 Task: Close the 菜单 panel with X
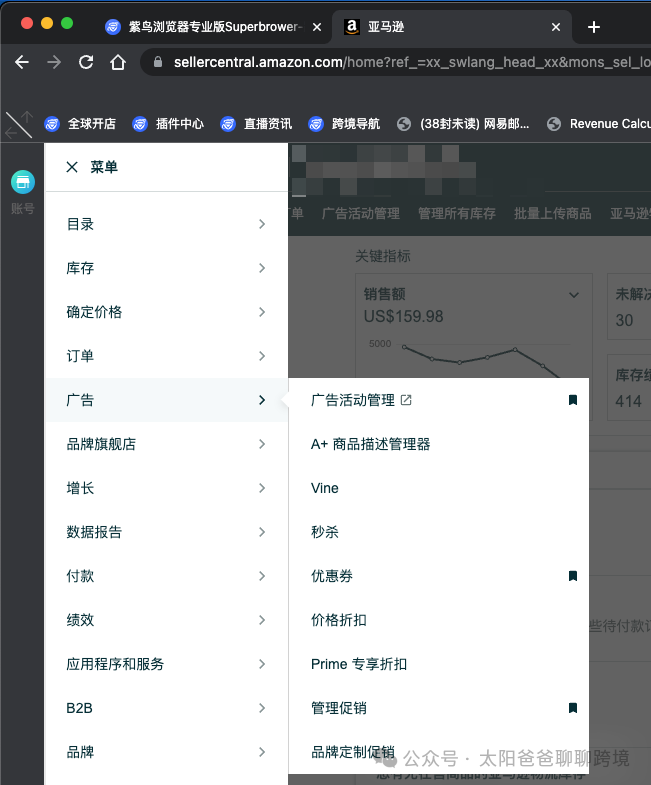(72, 167)
